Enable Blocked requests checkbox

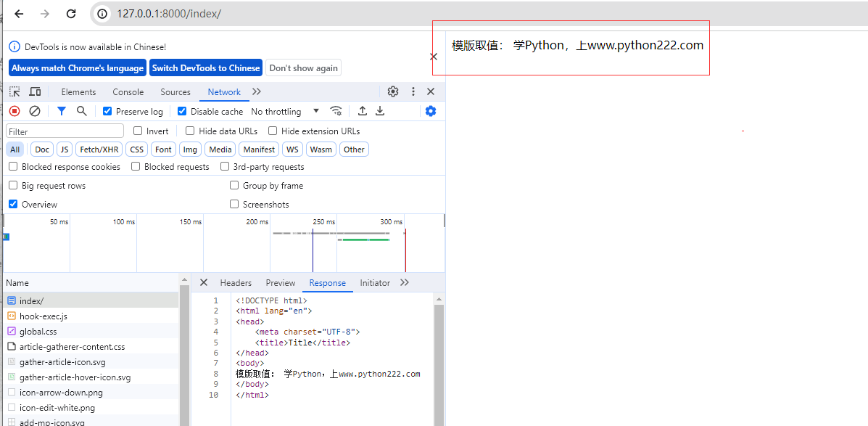pyautogui.click(x=136, y=167)
